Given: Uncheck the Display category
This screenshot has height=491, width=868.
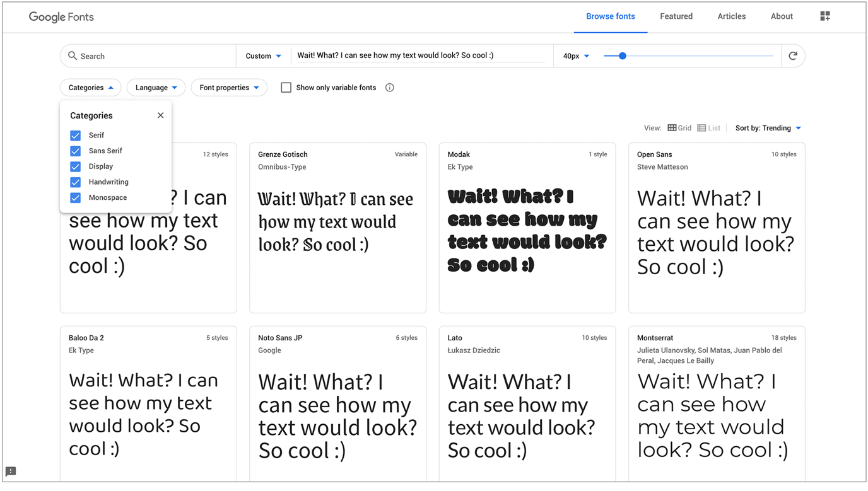Looking at the screenshot, I should (76, 166).
